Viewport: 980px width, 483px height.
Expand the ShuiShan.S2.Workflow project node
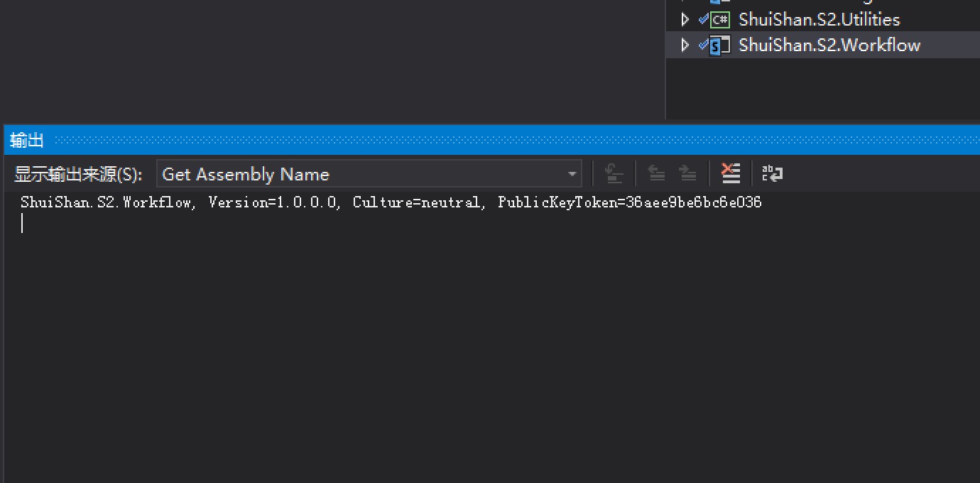[685, 45]
